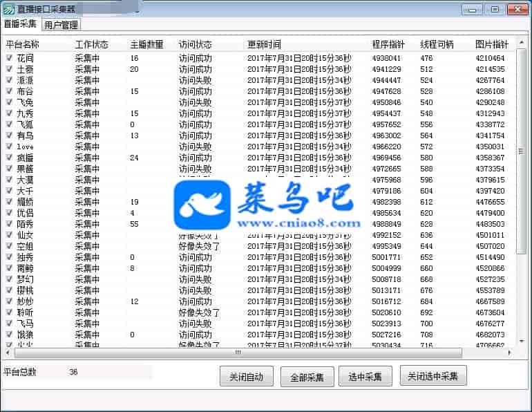Click the vertical scrollbar up arrow
The width and height of the screenshot is (532, 412).
(521, 43)
